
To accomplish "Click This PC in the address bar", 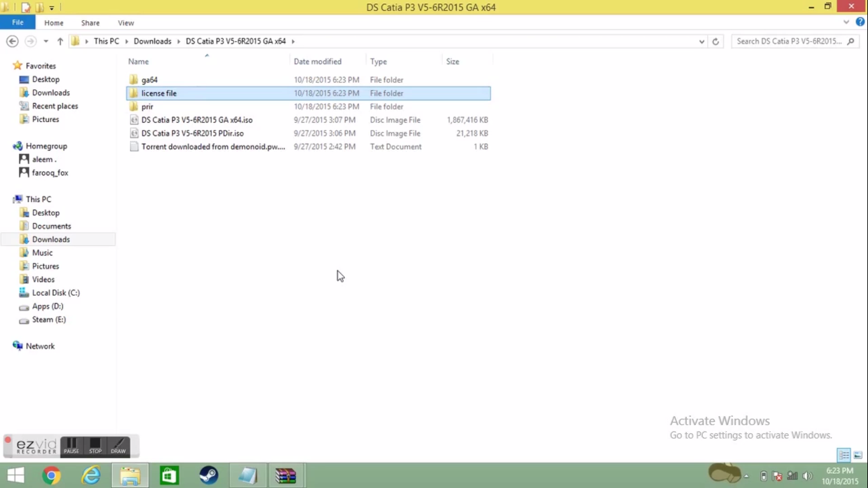I will click(106, 41).
